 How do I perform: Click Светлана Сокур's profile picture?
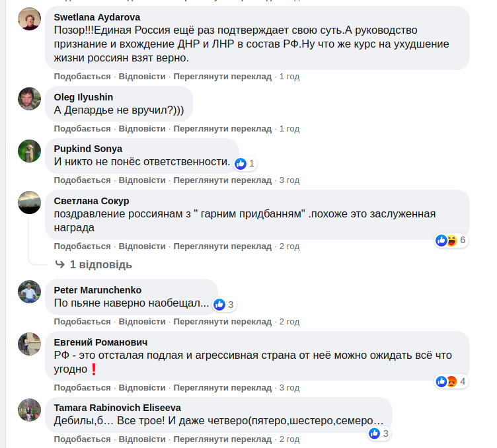tap(29, 202)
